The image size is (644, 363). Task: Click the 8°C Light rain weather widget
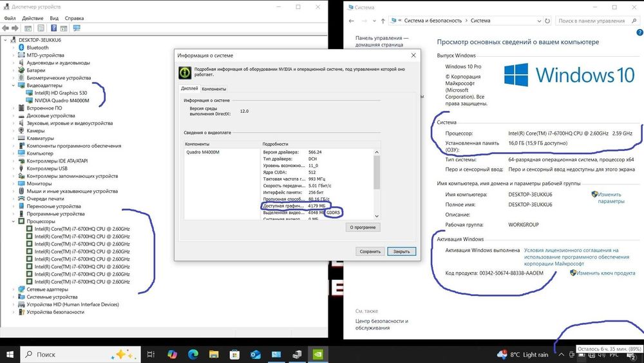click(x=522, y=355)
